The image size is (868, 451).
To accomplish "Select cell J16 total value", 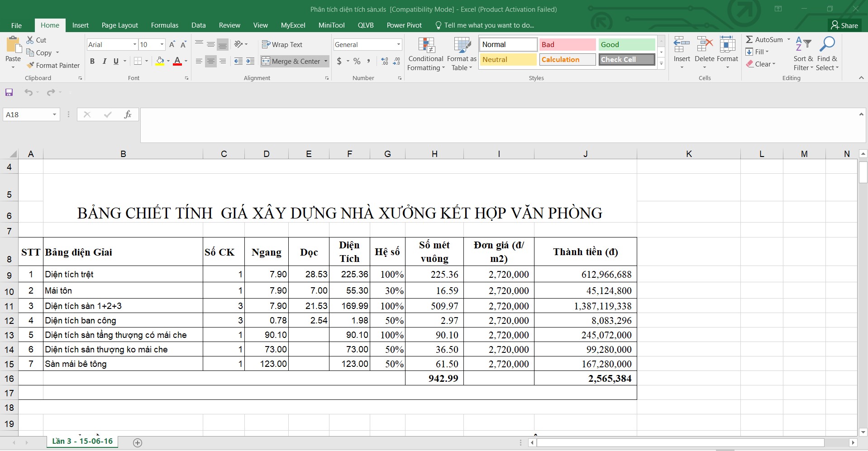I will [x=585, y=379].
